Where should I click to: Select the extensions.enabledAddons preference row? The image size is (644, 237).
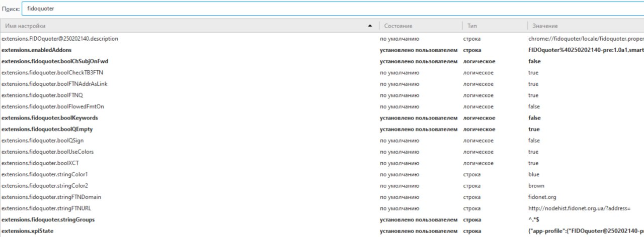36,50
